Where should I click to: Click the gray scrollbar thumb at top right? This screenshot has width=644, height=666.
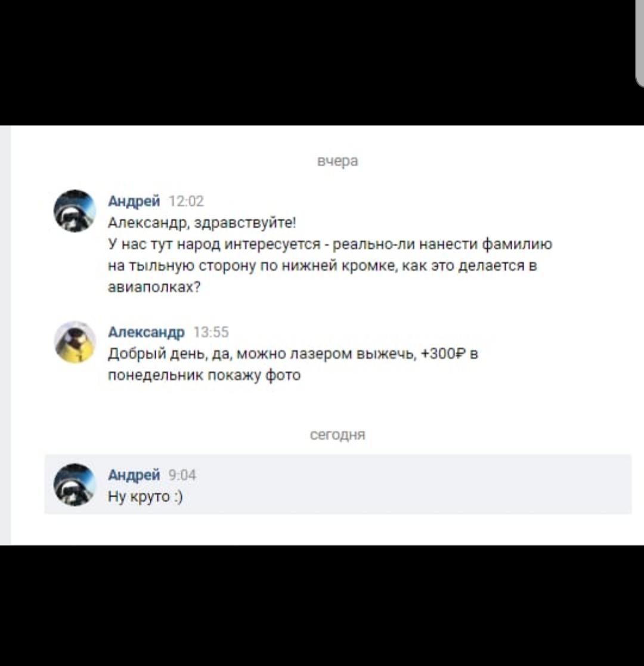[x=639, y=42]
